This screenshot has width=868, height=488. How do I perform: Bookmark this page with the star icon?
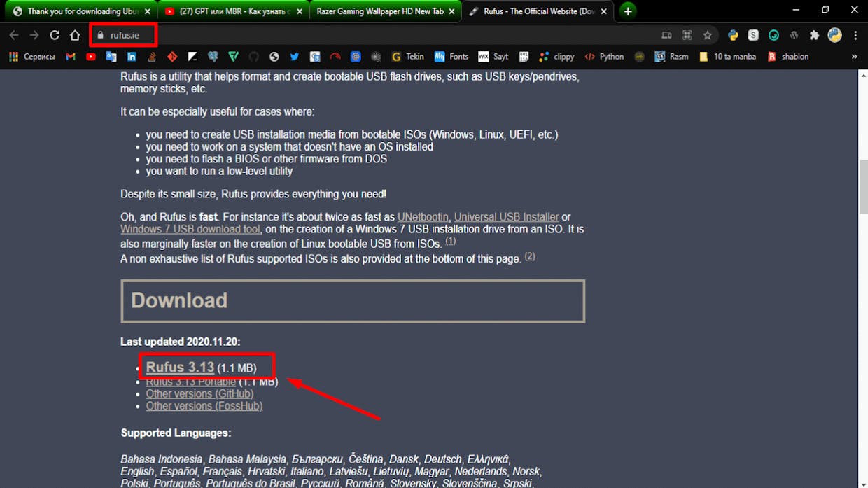coord(708,35)
